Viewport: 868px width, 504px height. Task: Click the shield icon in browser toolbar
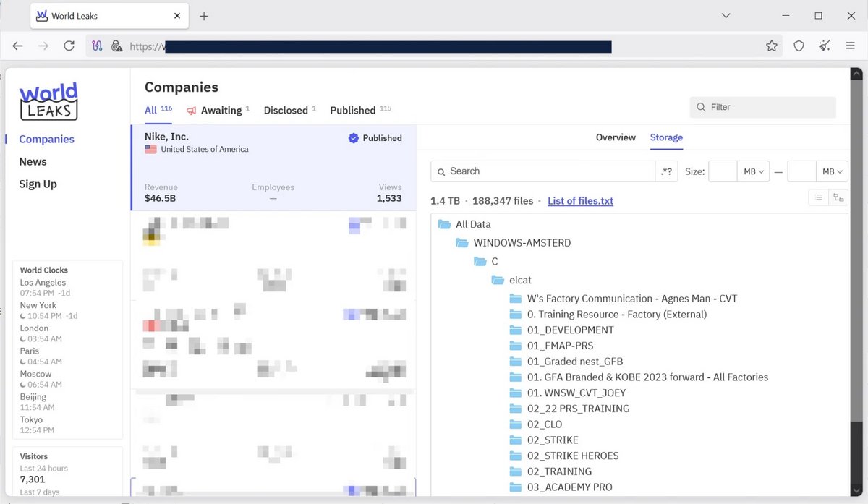[799, 46]
